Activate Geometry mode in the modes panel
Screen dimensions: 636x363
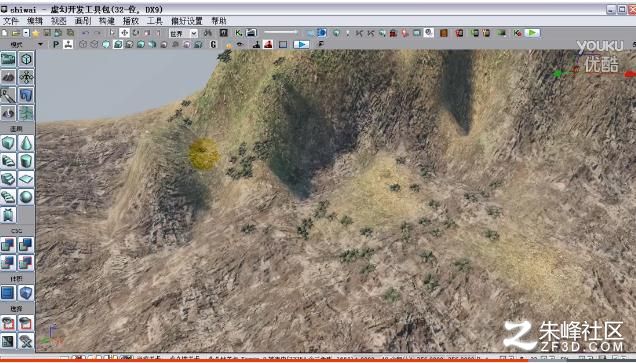point(26,60)
